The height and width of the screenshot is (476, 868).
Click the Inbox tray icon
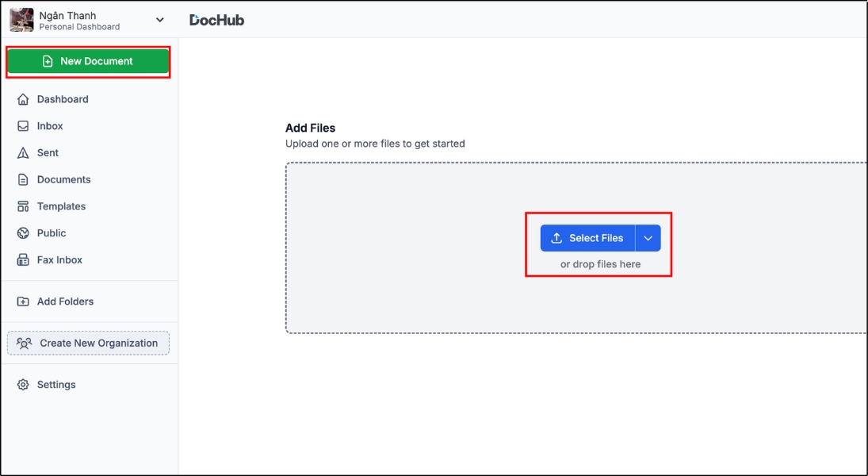coord(23,126)
